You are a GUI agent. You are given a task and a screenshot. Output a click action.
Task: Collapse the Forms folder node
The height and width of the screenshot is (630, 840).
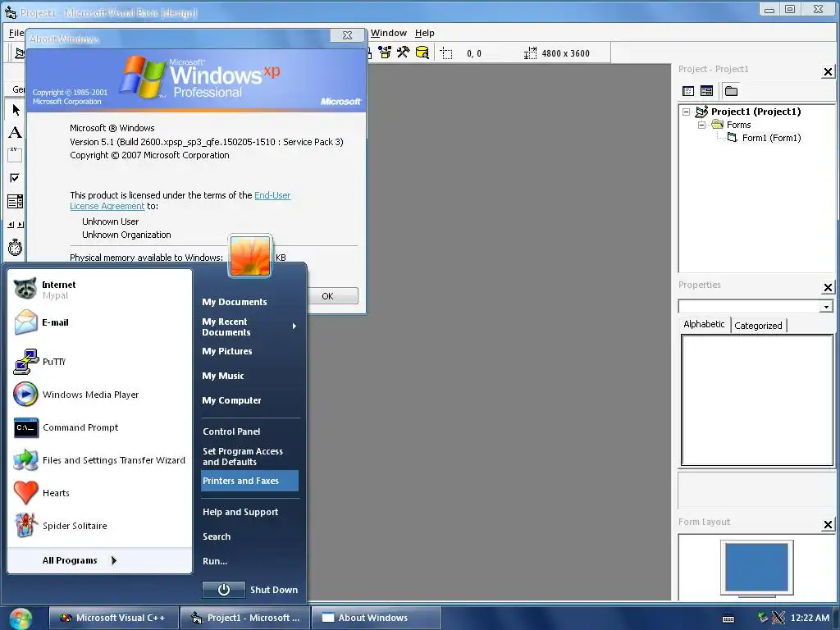click(x=702, y=125)
